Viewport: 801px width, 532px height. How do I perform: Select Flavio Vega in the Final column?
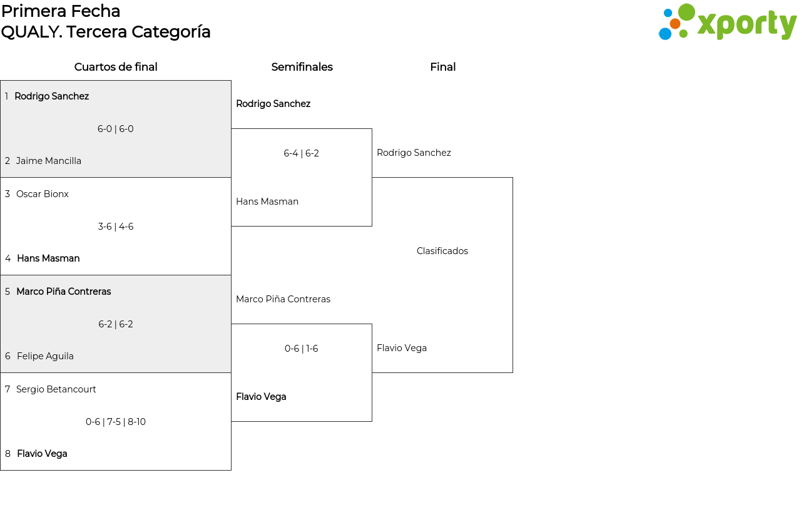coord(402,348)
